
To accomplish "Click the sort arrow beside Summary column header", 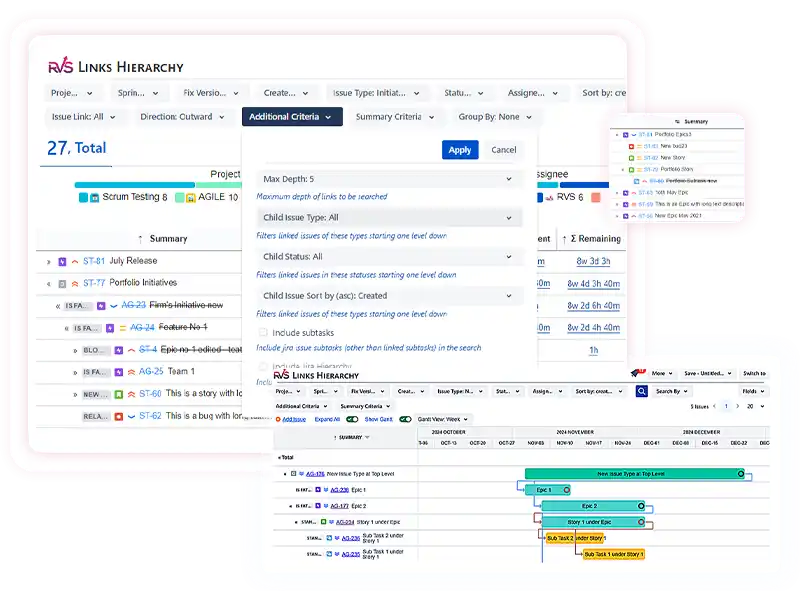I will click(x=140, y=239).
